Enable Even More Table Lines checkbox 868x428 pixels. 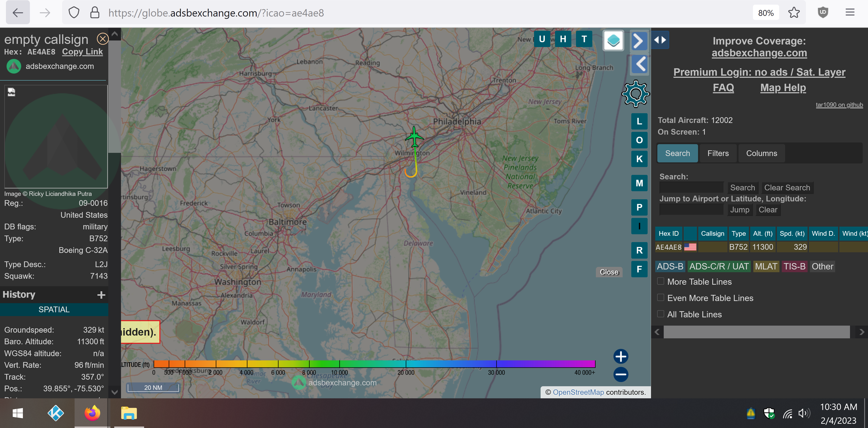pos(661,298)
